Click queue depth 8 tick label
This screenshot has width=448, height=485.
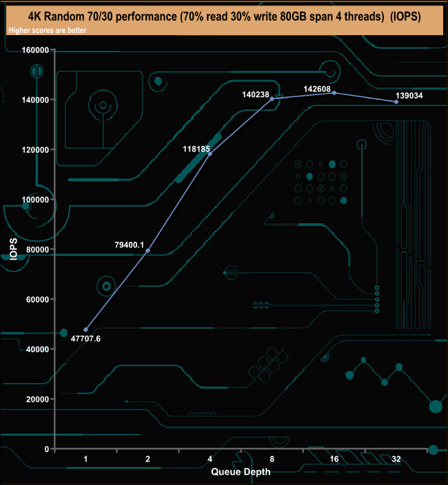tap(272, 460)
